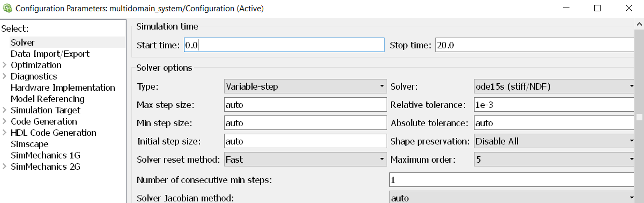Open the solver Type dropdown
This screenshot has width=644, height=203.
(x=305, y=86)
